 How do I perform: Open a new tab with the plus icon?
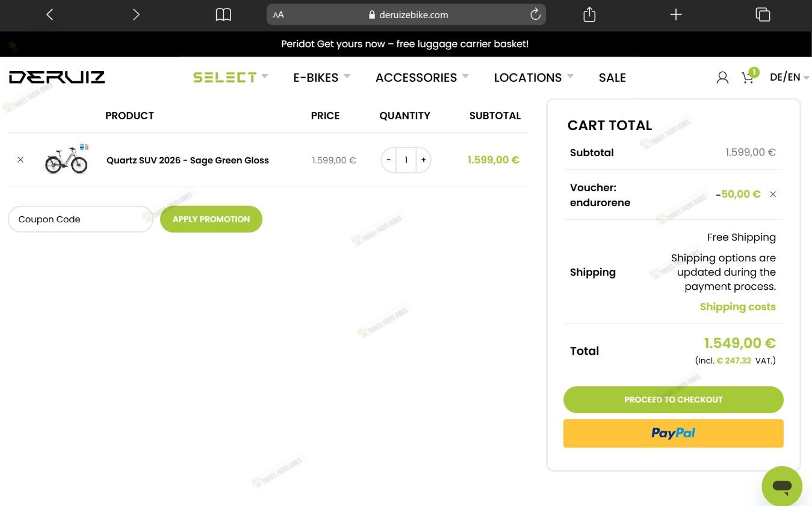(x=676, y=14)
